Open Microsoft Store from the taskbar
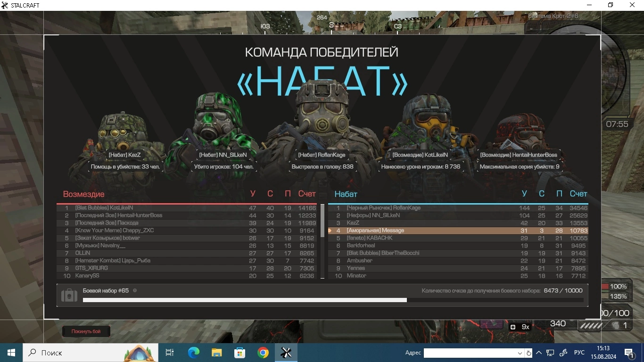The image size is (644, 362). pos(239,353)
